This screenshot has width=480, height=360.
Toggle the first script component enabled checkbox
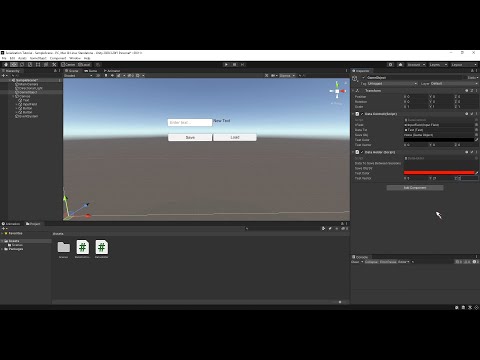pos(362,114)
